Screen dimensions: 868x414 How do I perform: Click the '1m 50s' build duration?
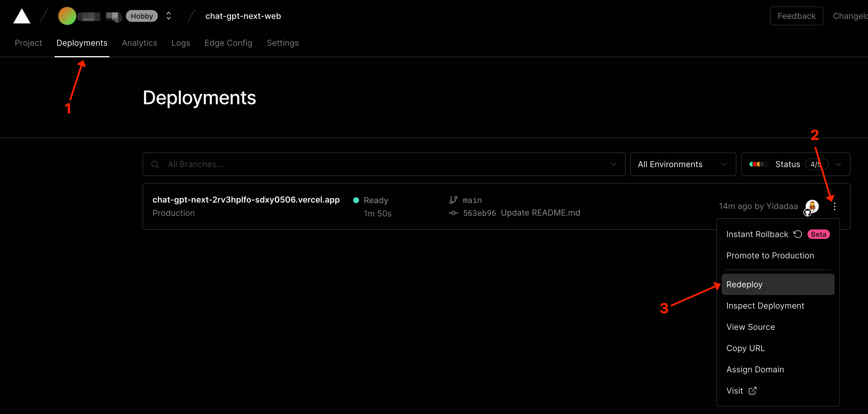[x=377, y=213]
